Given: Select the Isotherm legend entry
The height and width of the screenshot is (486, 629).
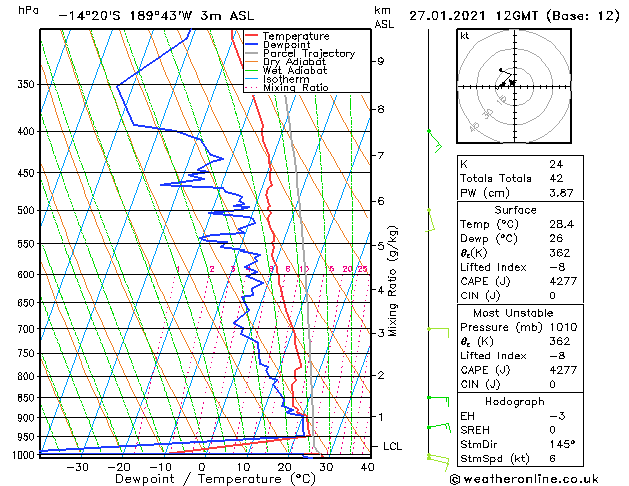Looking at the screenshot, I should tap(286, 79).
